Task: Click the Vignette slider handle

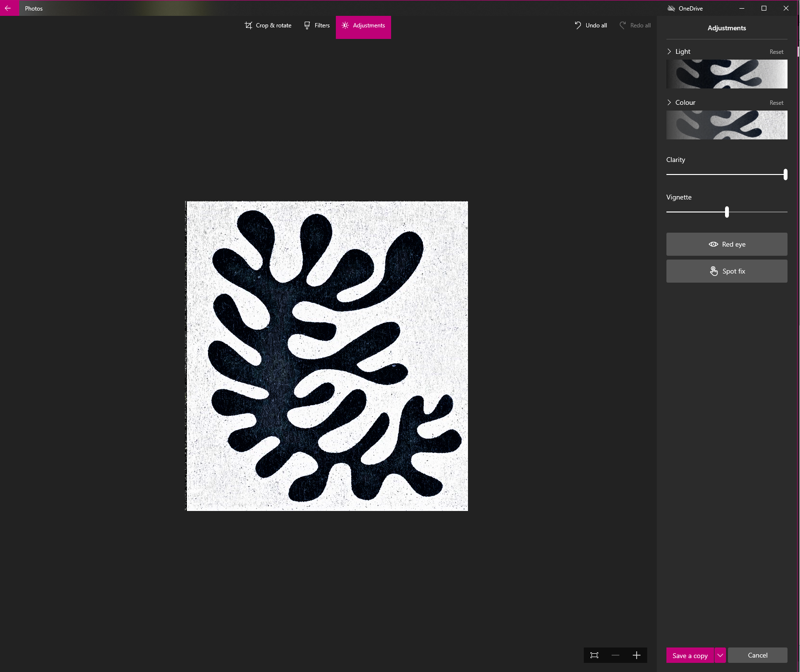Action: coord(727,212)
